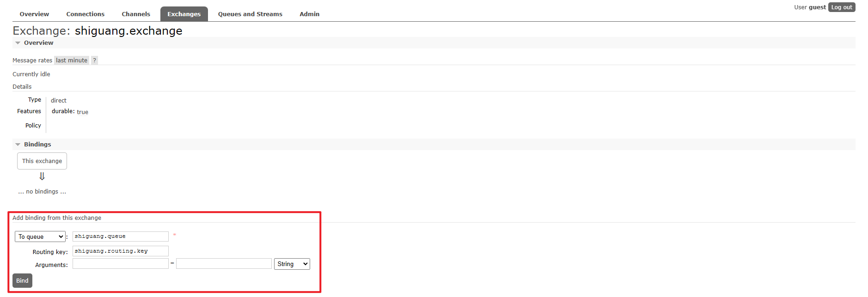Open the String argument type dropdown
This screenshot has height=297, width=868.
292,264
